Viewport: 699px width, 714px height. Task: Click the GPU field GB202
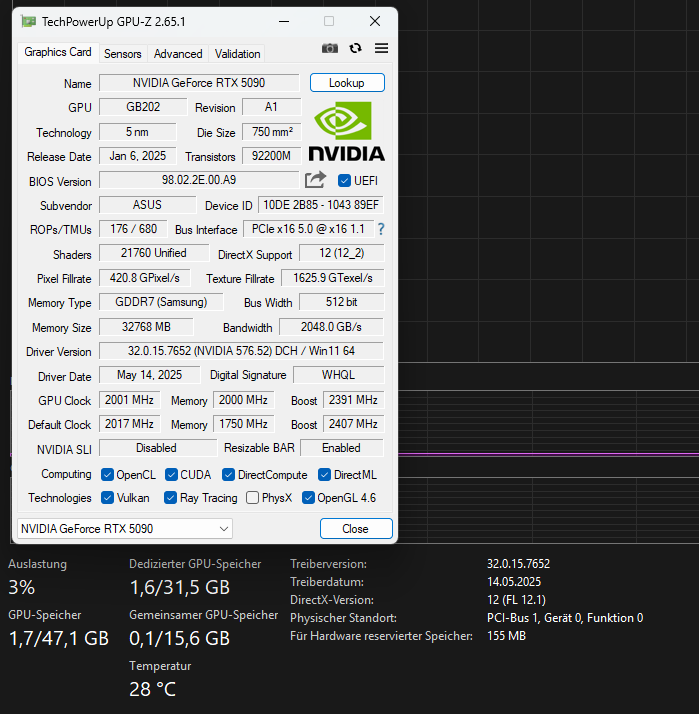point(143,107)
